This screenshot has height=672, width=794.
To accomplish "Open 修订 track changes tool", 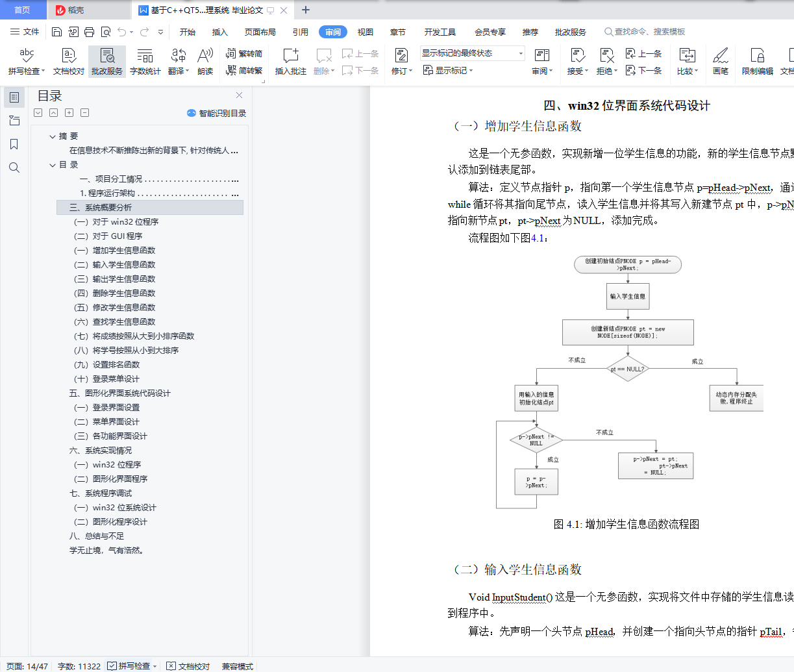I will tap(401, 62).
